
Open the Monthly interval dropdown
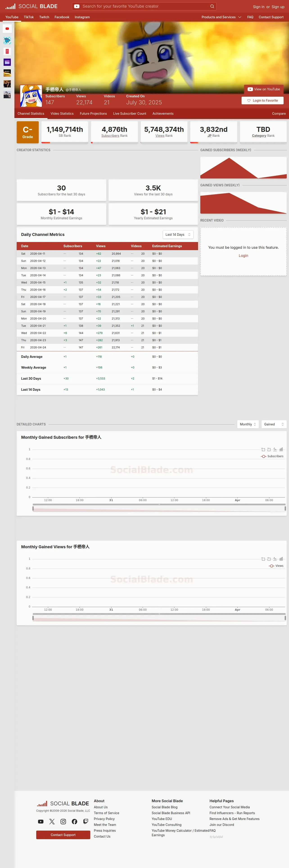pos(248,424)
